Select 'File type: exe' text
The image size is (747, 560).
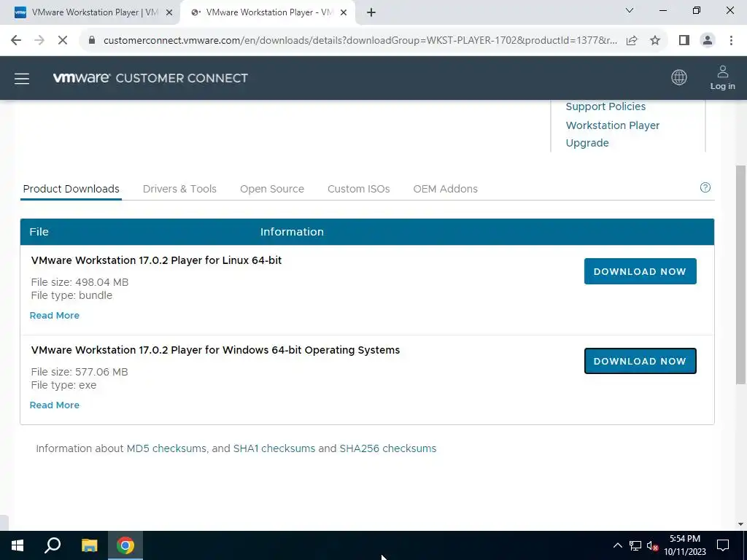pos(63,385)
